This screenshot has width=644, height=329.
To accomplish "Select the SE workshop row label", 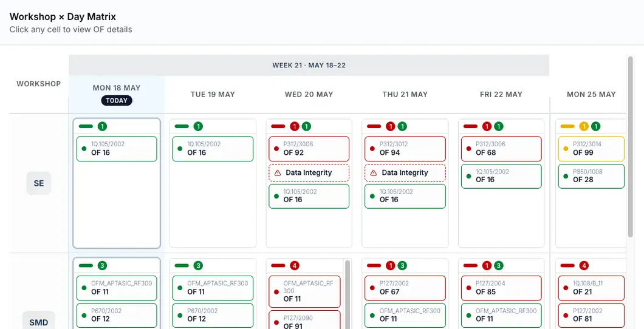I will (39, 183).
